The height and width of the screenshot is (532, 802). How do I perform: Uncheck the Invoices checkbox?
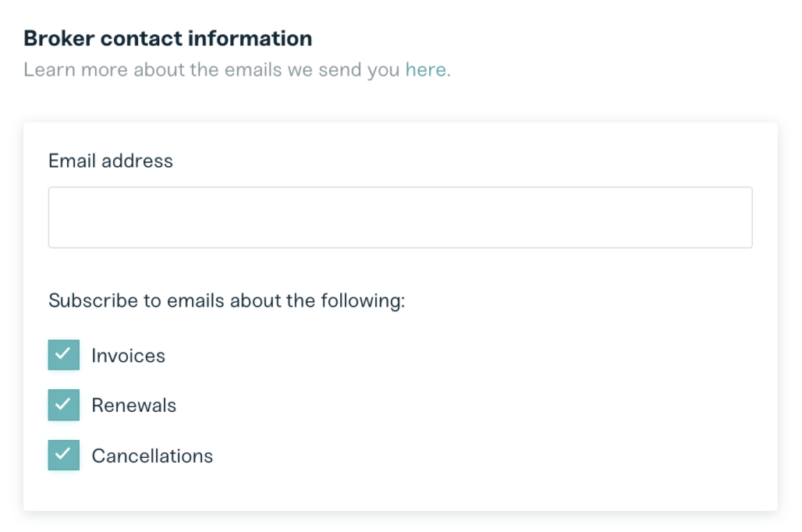pos(64,355)
